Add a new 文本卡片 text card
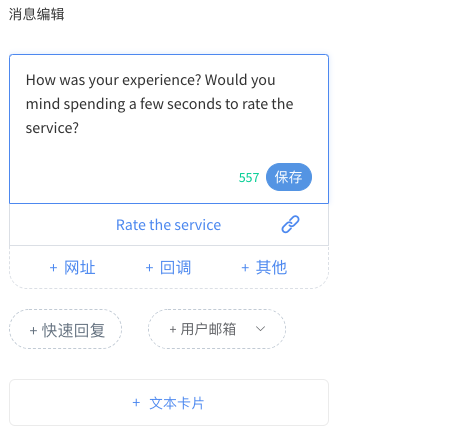This screenshot has width=463, height=435. pyautogui.click(x=169, y=402)
